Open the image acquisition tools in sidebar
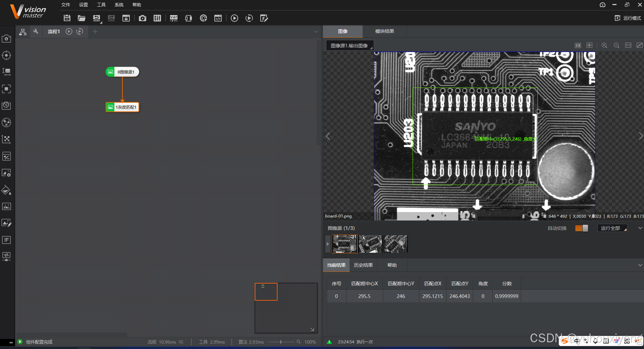 [x=6, y=39]
